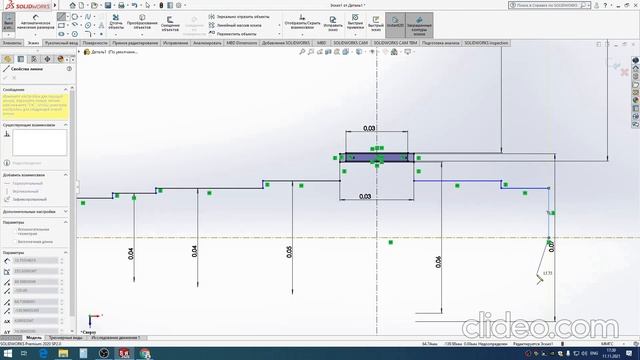The height and width of the screenshot is (360, 640).
Task: Click the Zoom to Fit magnifier icon
Action: click(302, 52)
